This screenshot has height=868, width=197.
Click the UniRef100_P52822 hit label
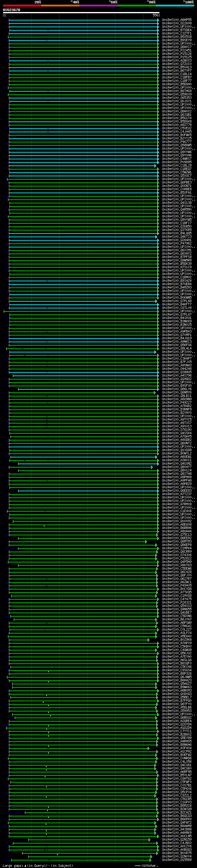click(176, 559)
